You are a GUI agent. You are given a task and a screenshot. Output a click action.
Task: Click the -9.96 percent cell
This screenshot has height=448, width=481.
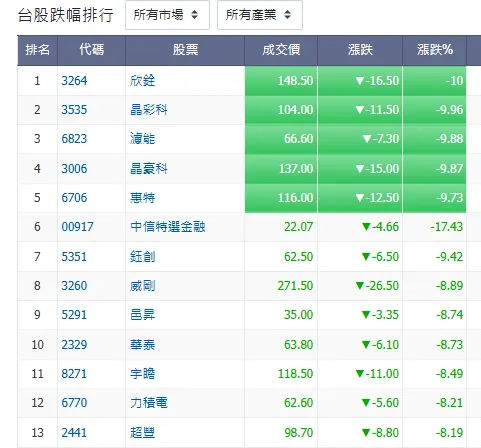(435, 110)
